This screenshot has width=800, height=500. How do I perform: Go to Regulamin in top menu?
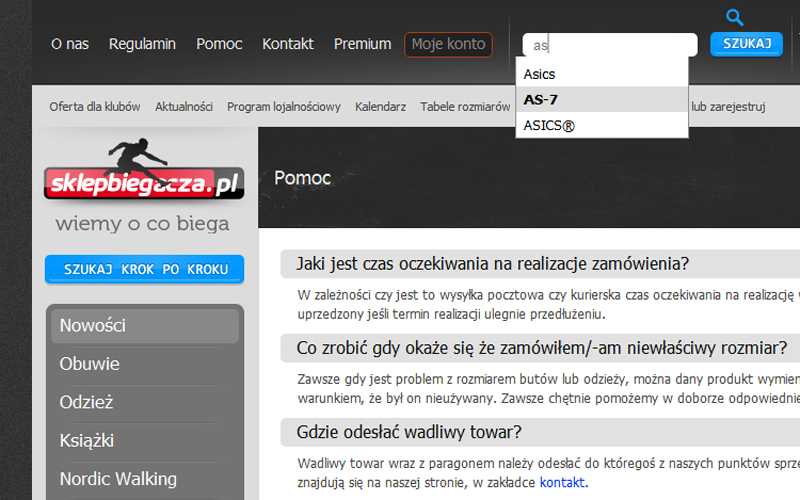(x=142, y=44)
